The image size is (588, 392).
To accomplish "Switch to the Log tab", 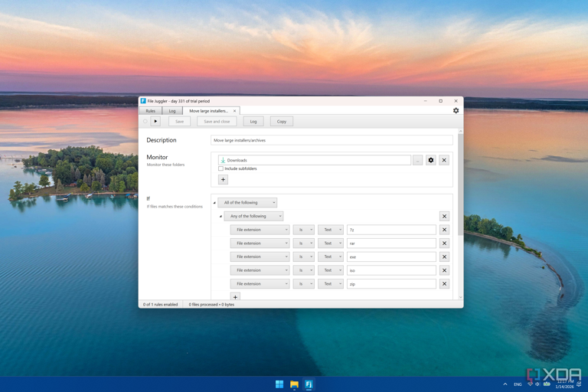I will point(172,111).
